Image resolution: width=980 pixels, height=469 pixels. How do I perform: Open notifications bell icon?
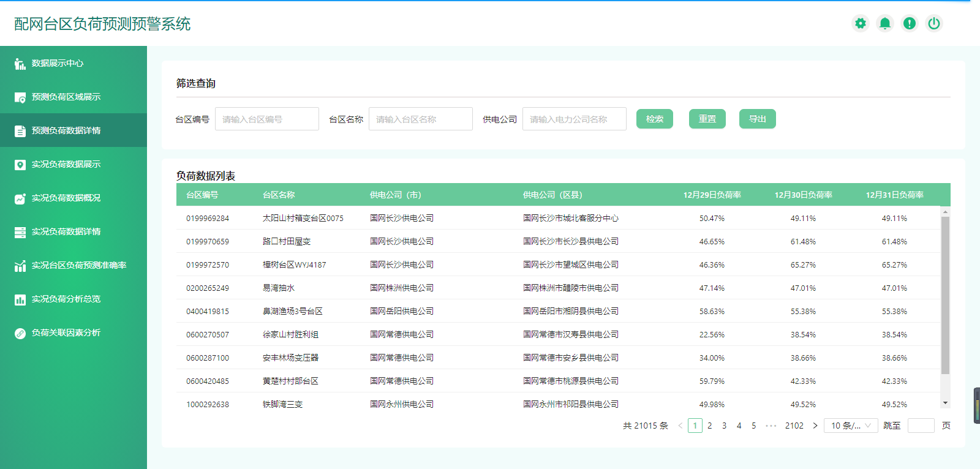coord(885,23)
